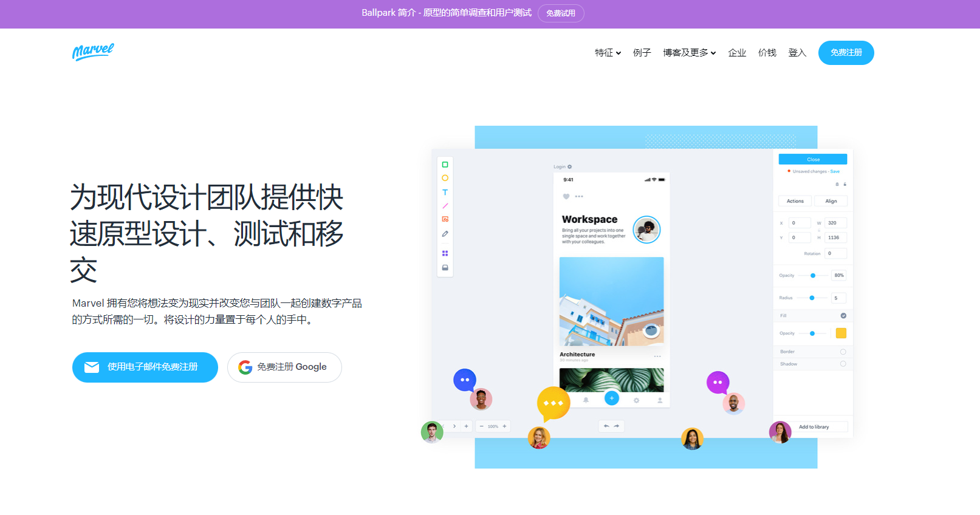The width and height of the screenshot is (980, 515).
Task: Switch to the Align tab
Action: click(831, 201)
